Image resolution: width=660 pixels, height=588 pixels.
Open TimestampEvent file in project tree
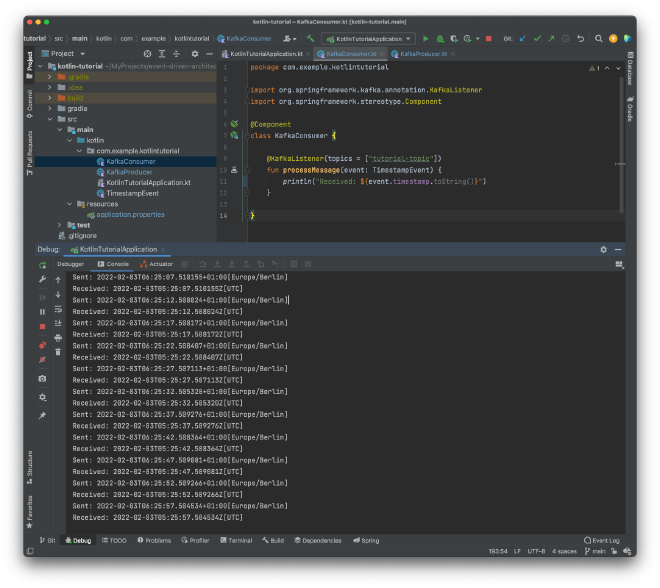(x=132, y=193)
